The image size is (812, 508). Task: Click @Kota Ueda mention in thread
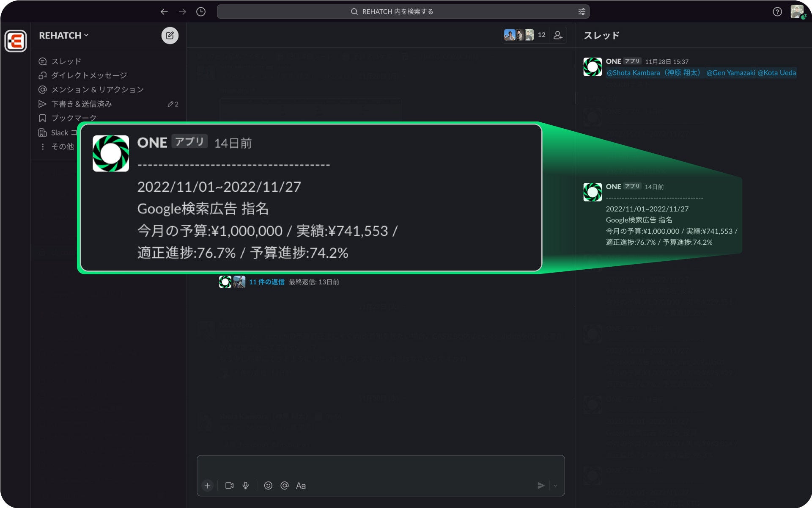776,73
